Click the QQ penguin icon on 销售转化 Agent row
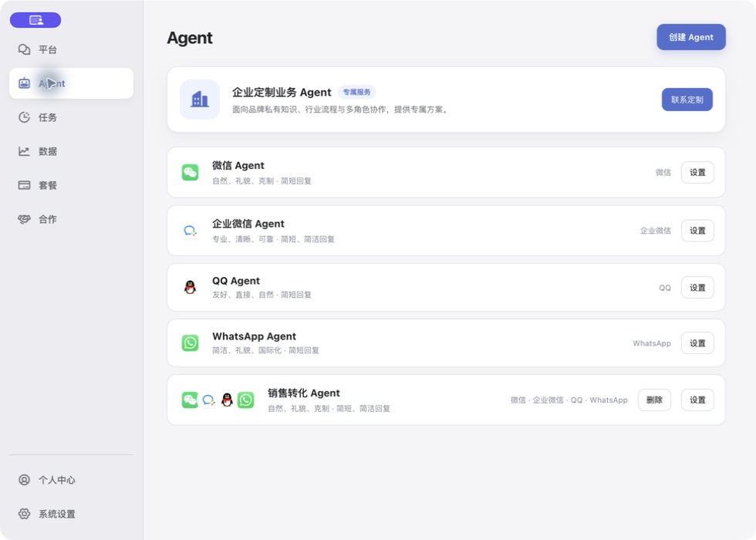 227,400
